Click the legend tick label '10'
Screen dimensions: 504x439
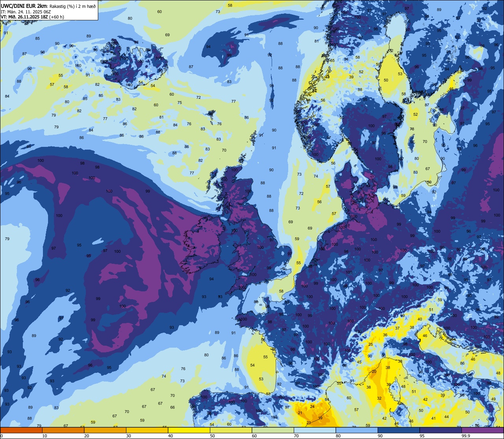(x=44, y=436)
